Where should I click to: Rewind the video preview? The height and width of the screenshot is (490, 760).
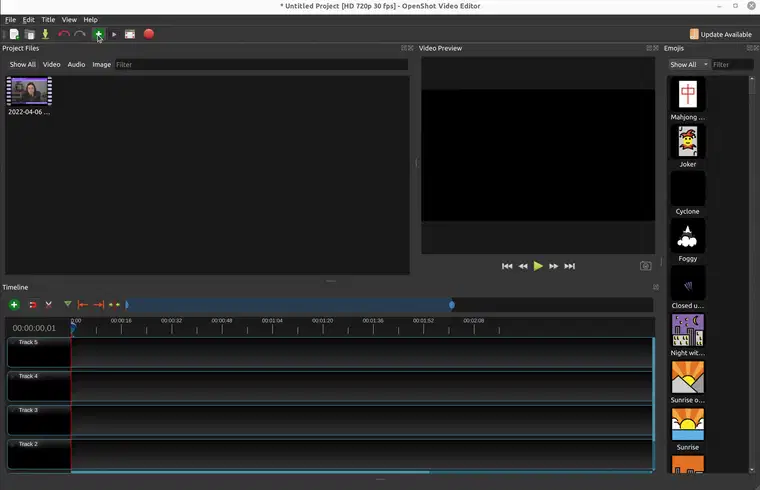(523, 266)
